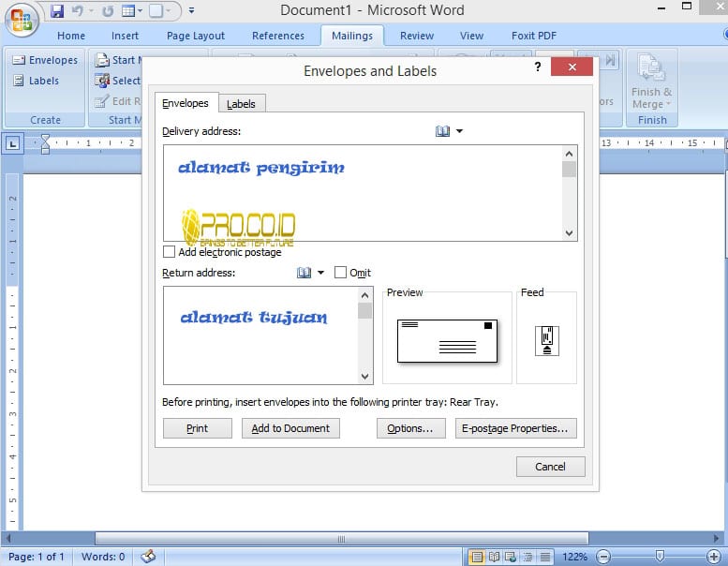This screenshot has width=728, height=566.
Task: Switch to the Labels tab in dialog
Action: tap(242, 104)
